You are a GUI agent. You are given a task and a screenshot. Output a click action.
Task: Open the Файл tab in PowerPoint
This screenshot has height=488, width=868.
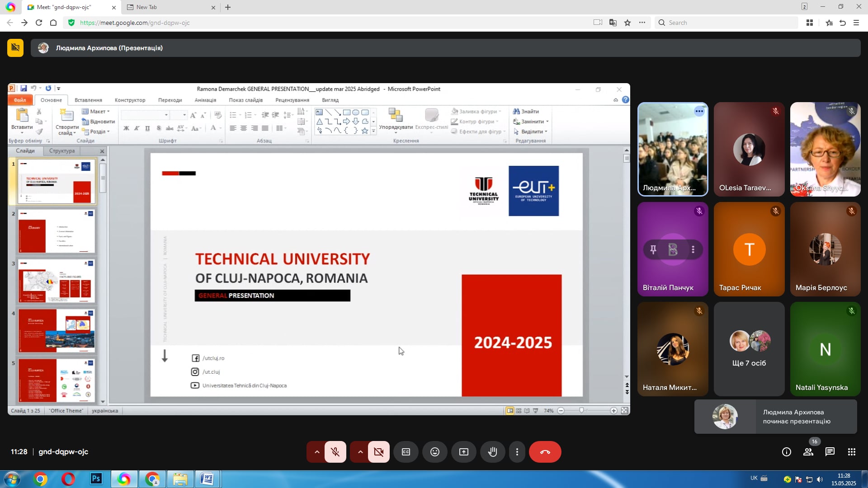pyautogui.click(x=20, y=100)
